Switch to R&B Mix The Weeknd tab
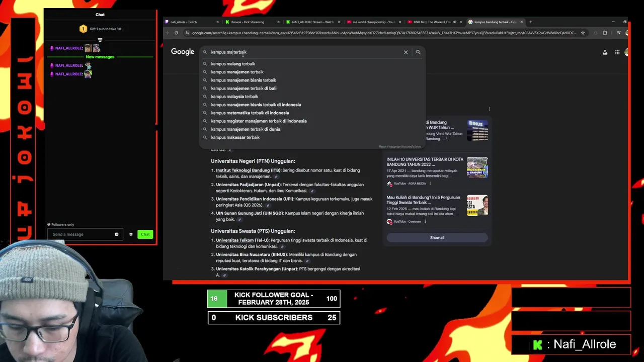 (435, 22)
